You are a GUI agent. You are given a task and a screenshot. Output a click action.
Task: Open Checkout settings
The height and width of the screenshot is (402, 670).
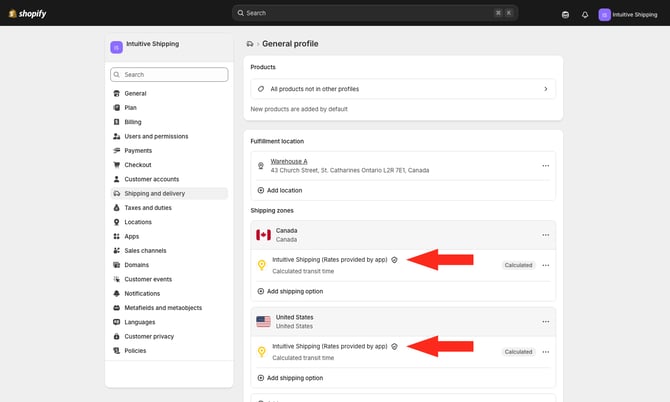click(138, 165)
